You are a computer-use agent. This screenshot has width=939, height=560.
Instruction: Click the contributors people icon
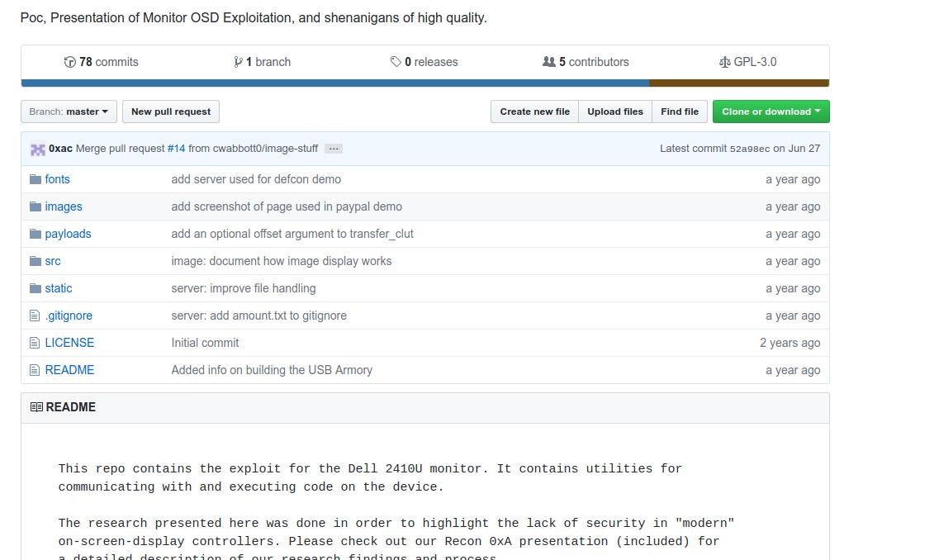click(549, 62)
